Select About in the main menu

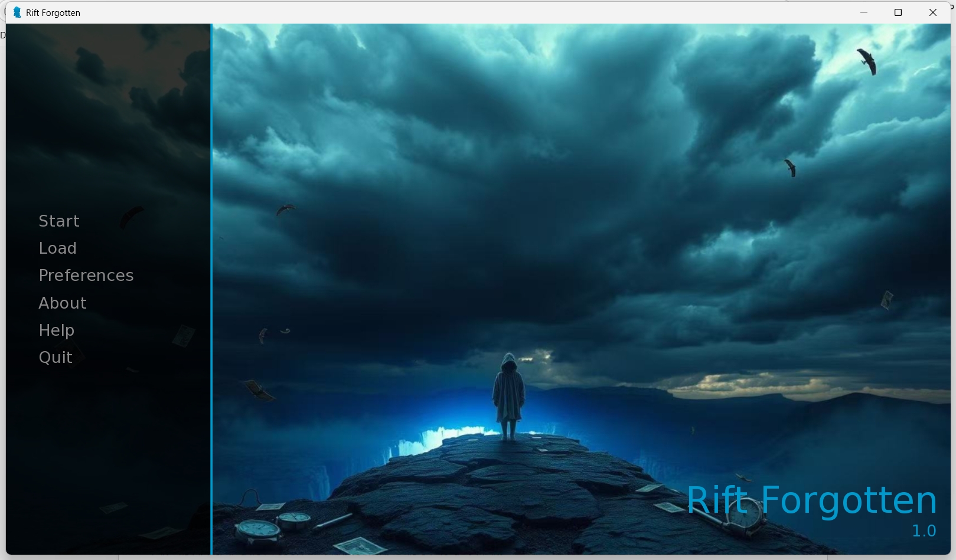[x=63, y=303]
